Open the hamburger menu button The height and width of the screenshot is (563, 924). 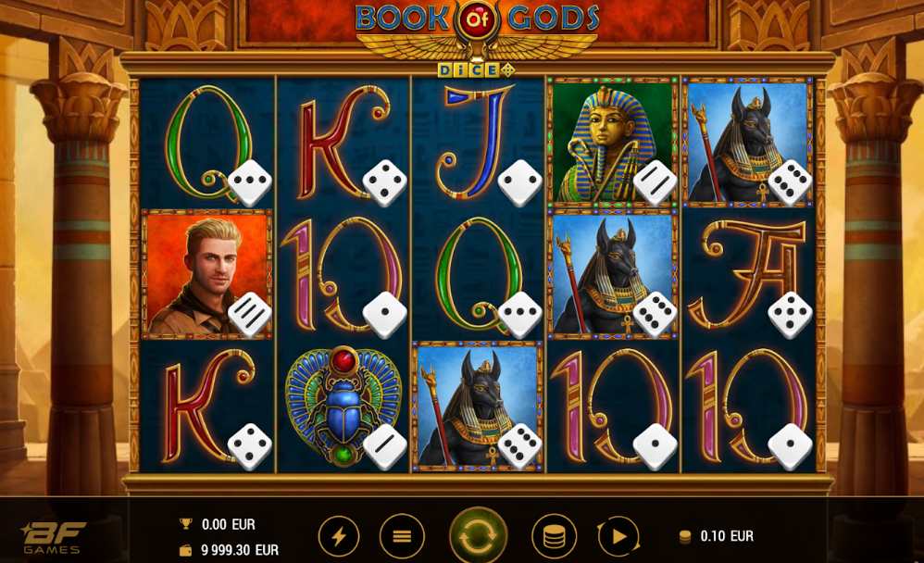click(x=402, y=536)
